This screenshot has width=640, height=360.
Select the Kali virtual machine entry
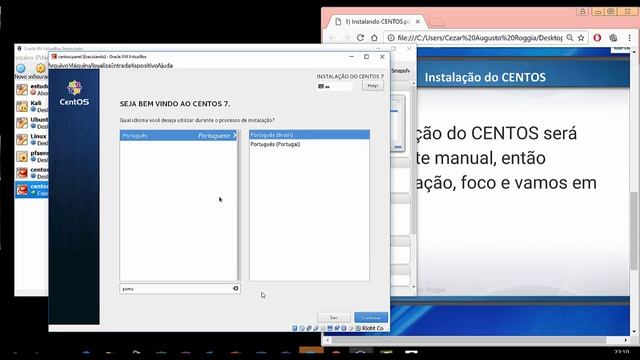(x=32, y=106)
